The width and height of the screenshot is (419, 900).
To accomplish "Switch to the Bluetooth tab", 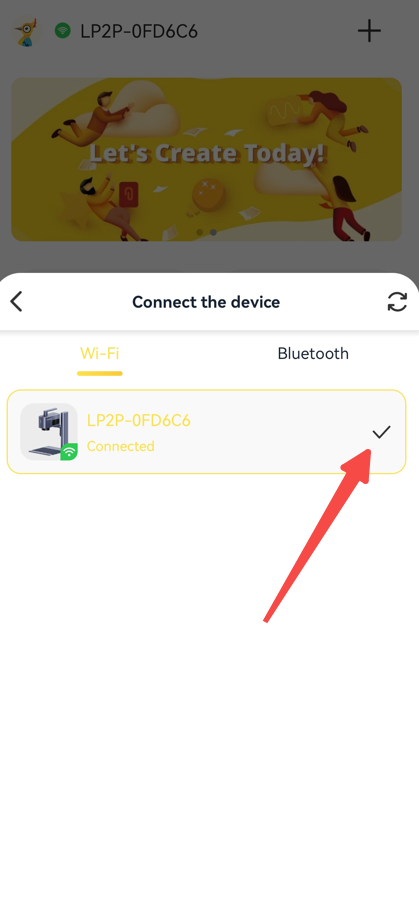I will point(313,353).
